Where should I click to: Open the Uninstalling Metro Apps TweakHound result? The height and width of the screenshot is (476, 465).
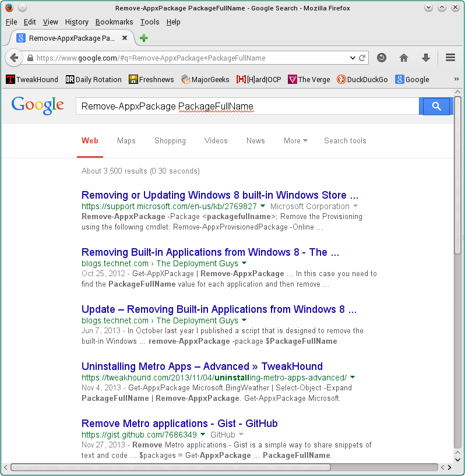point(202,366)
